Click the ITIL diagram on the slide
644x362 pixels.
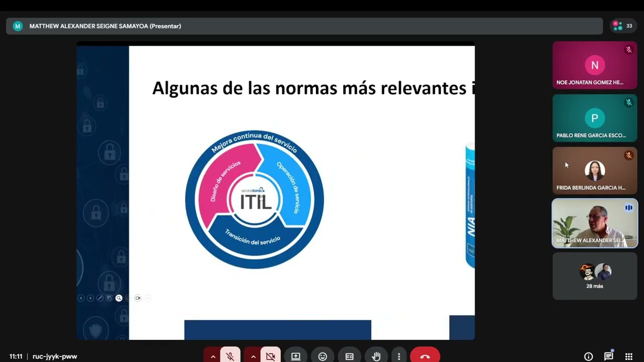pyautogui.click(x=255, y=200)
